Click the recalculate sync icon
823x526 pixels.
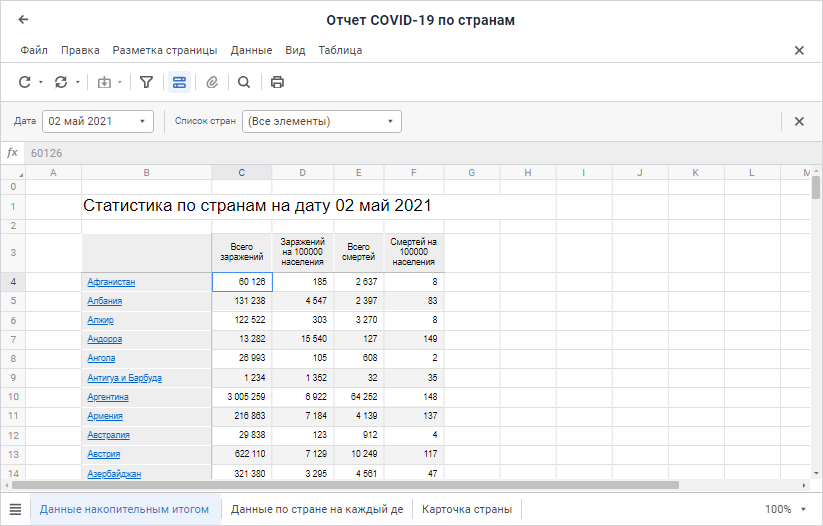[61, 82]
